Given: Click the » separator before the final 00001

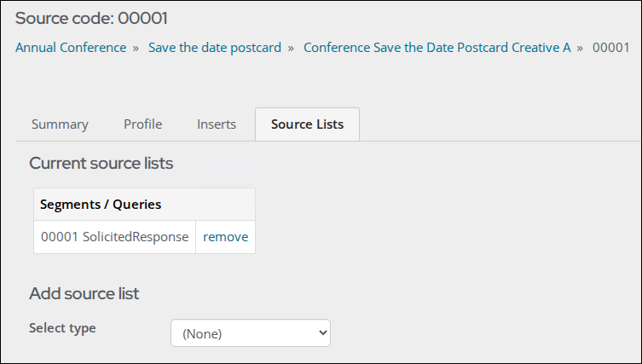Looking at the screenshot, I should 580,49.
